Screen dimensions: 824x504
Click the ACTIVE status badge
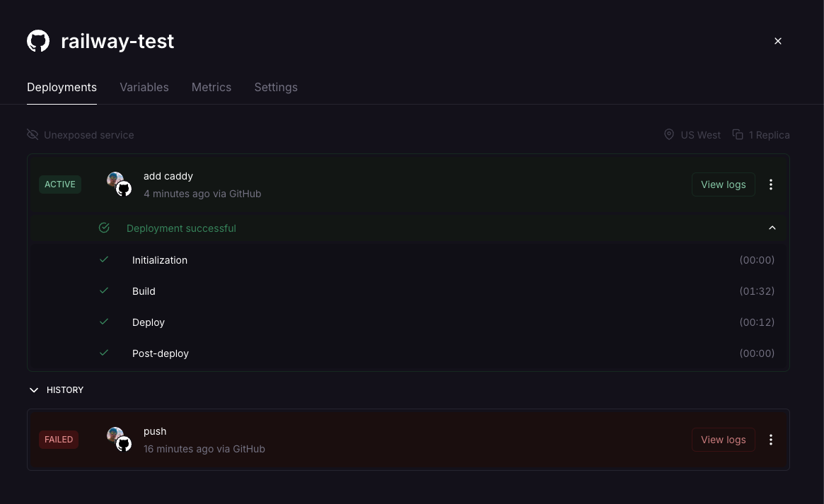coord(60,184)
